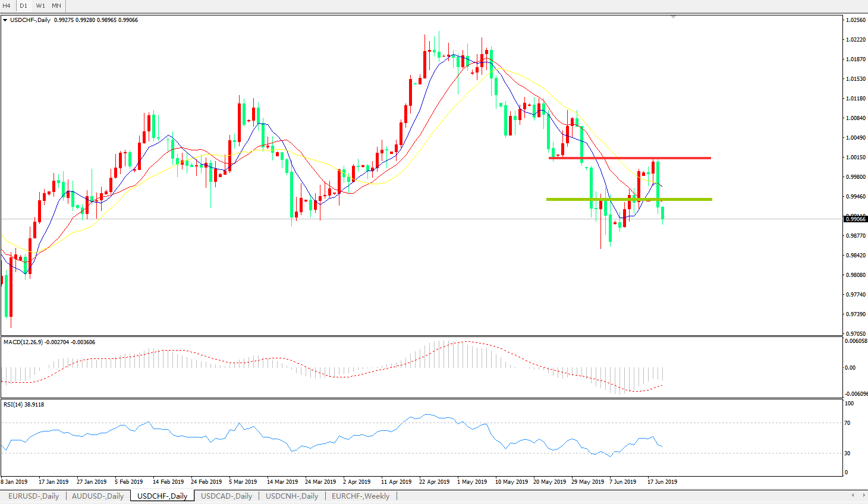Click the current price label 0.99066
The height and width of the screenshot is (504, 868).
coord(856,219)
